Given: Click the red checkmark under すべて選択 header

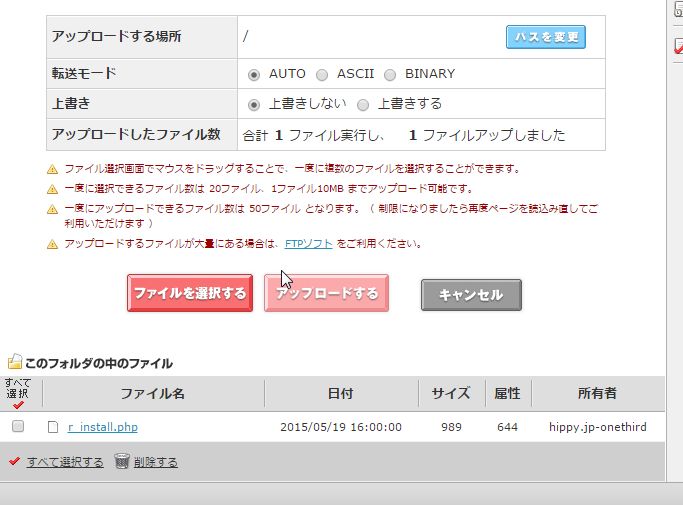Looking at the screenshot, I should pyautogui.click(x=18, y=405).
